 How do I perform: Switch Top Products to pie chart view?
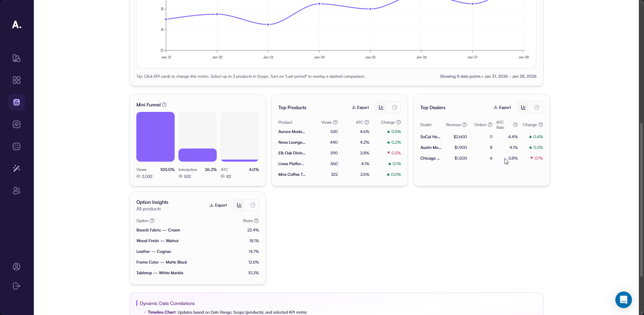(394, 107)
